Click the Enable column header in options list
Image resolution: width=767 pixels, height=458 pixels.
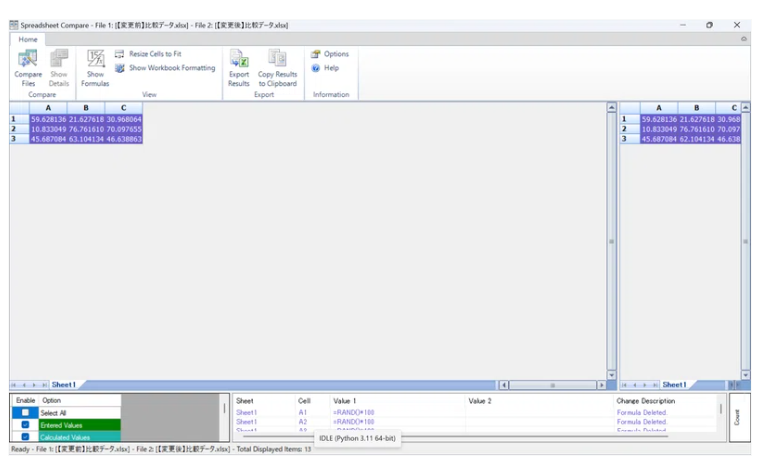click(x=25, y=400)
